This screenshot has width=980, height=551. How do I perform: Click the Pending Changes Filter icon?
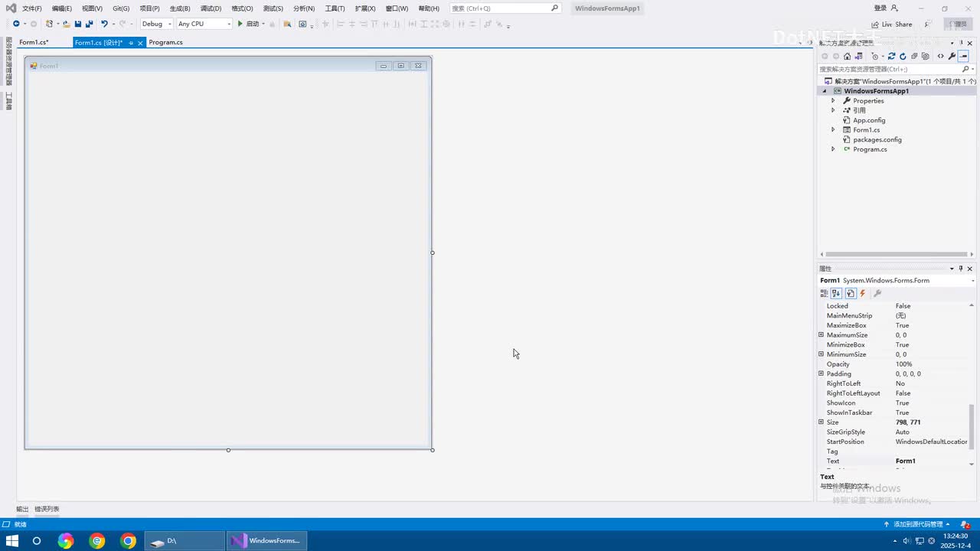(875, 56)
